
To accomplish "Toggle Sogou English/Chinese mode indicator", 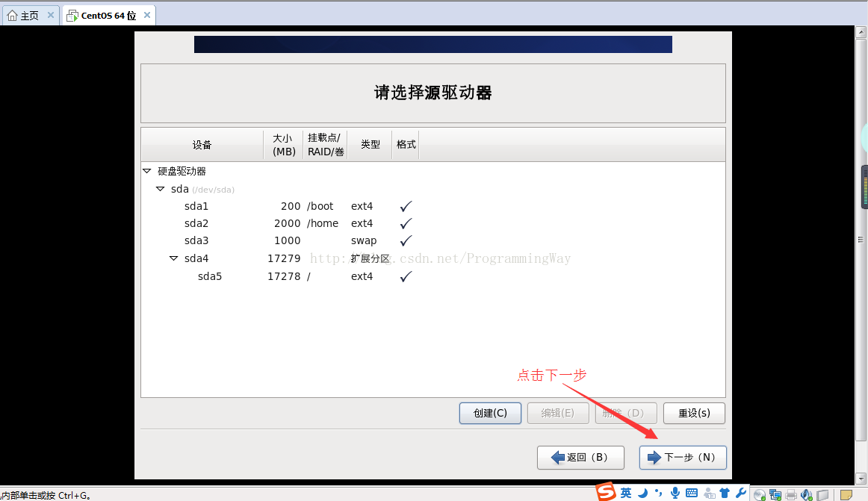I will click(626, 493).
